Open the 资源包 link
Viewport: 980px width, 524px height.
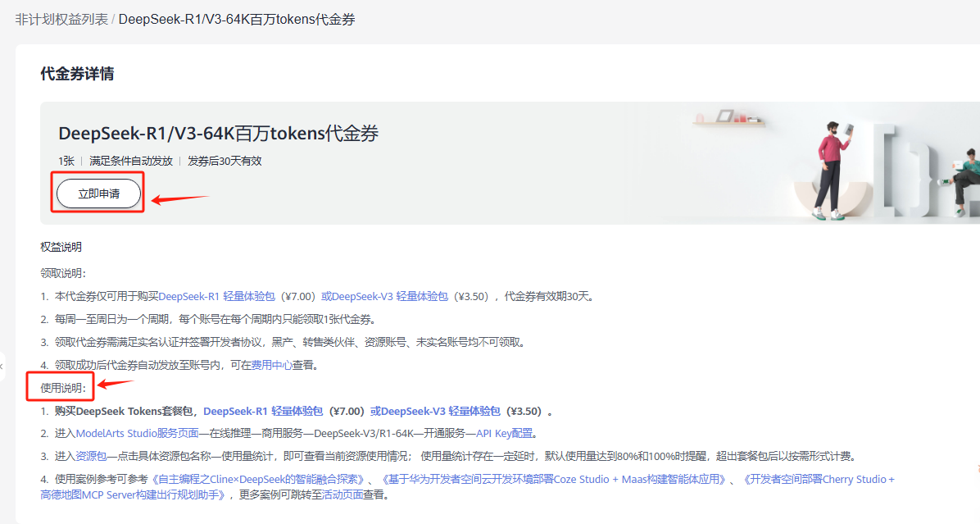click(x=91, y=457)
